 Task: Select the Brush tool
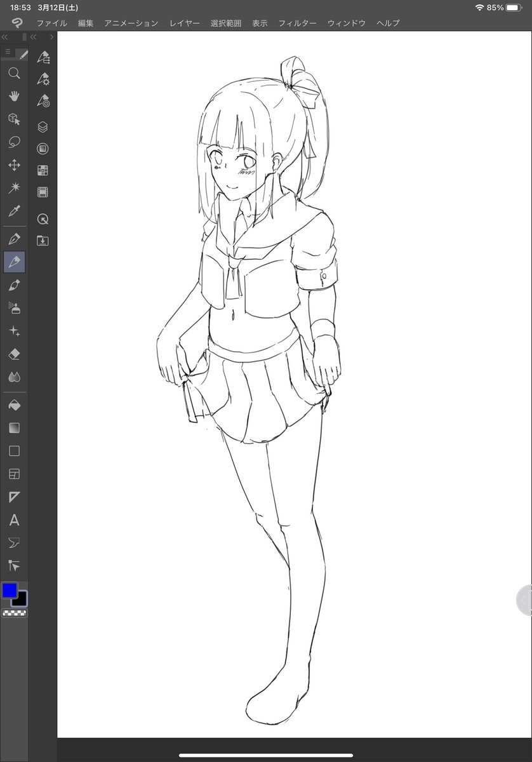[x=14, y=285]
